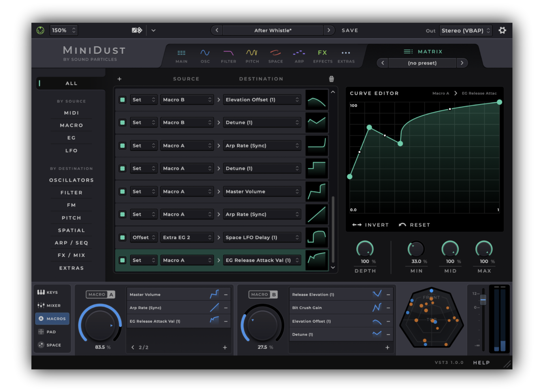
Task: Click the Invert curve arrows icon
Action: pyautogui.click(x=357, y=225)
